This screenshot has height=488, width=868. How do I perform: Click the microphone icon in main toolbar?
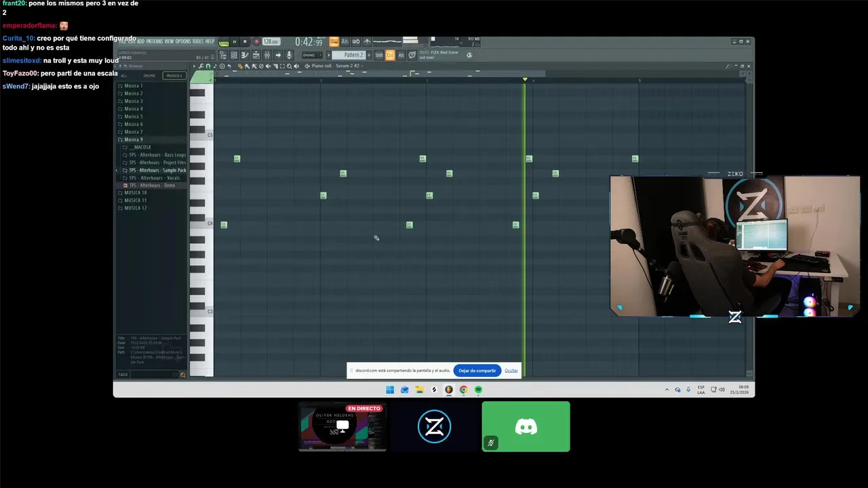click(289, 55)
